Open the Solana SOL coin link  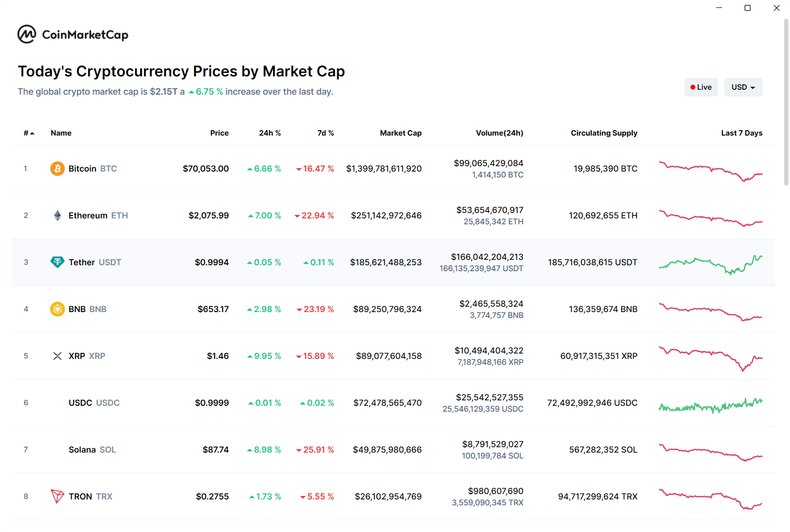(x=92, y=450)
